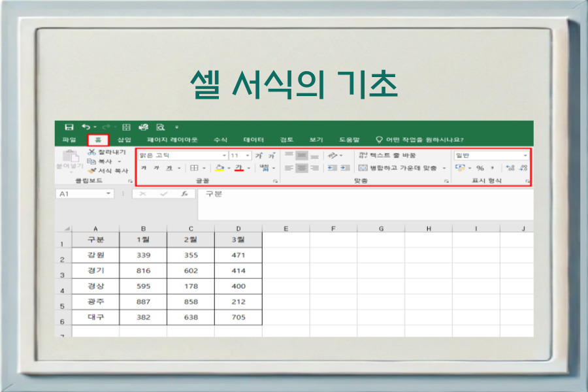Screen dimensions: 588x392
Task: Click 병합하고 가운데 맞춤 button
Action: tap(397, 168)
